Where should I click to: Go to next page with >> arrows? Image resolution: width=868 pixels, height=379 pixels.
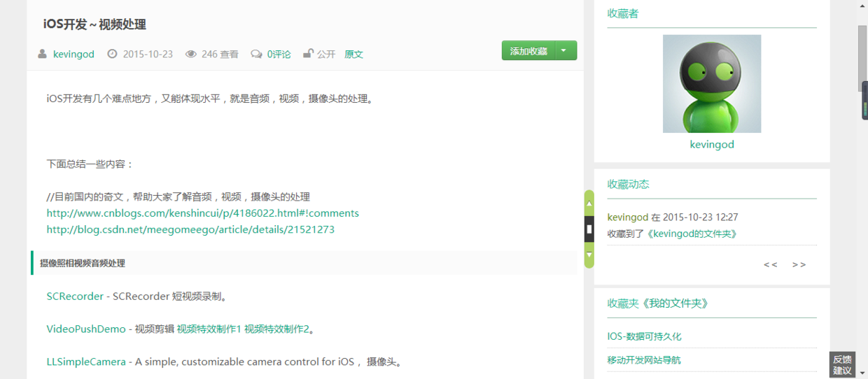799,264
